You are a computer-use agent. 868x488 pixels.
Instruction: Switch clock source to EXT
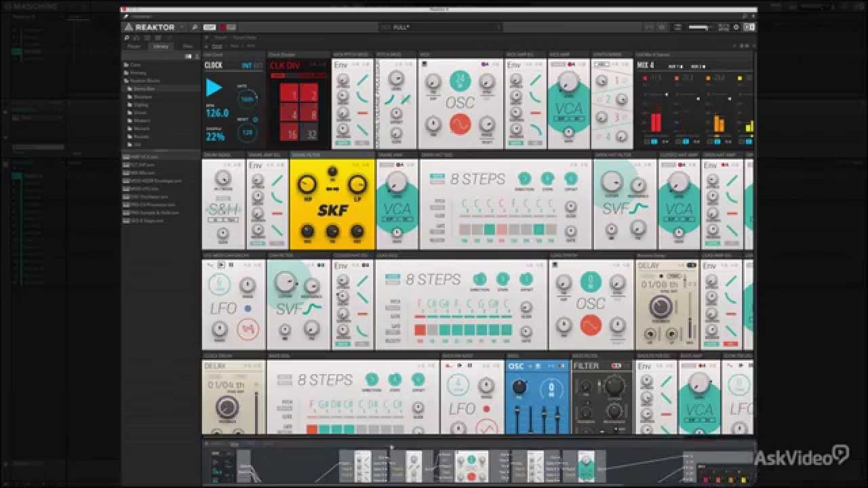click(x=258, y=66)
